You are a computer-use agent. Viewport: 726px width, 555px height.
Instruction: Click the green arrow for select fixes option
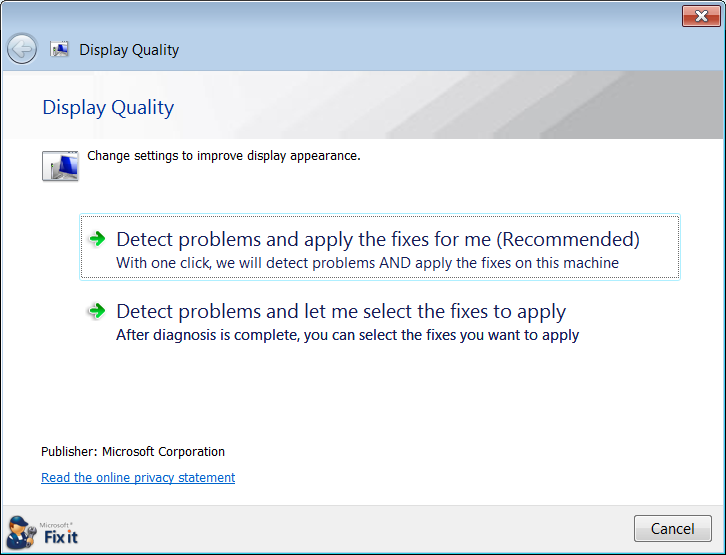(x=97, y=311)
